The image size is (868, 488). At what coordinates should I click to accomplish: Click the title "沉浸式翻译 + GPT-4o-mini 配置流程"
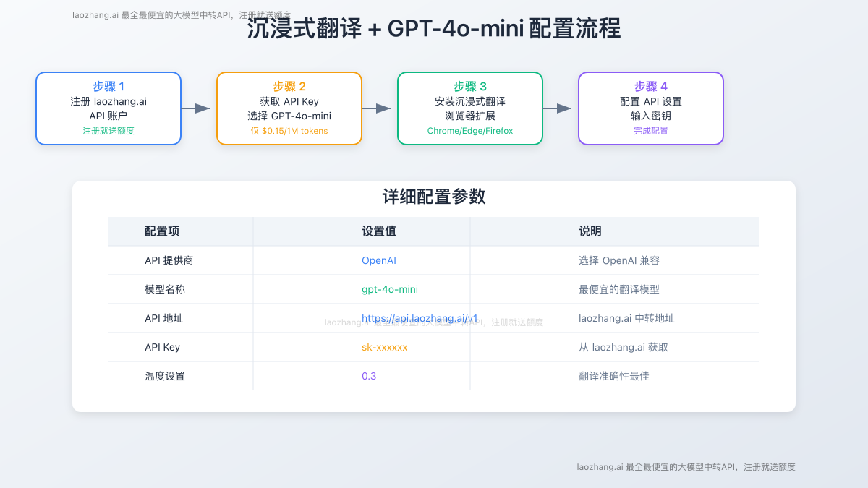(434, 29)
